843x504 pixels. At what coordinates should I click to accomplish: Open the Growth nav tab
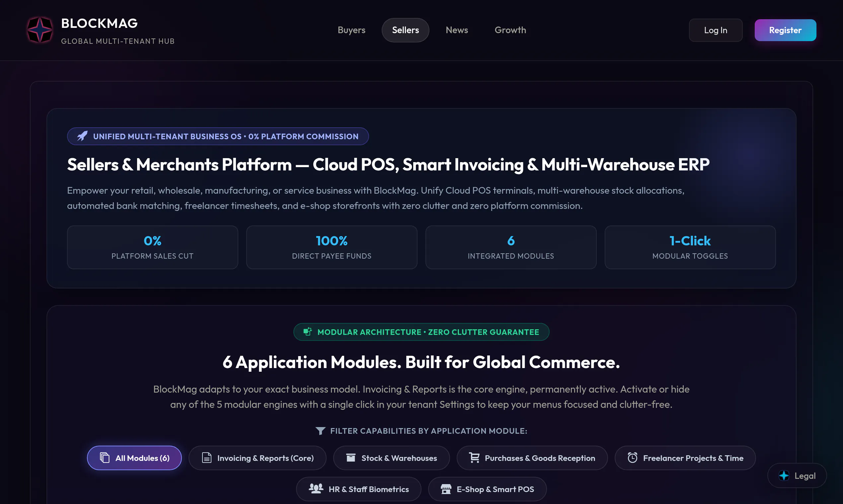pyautogui.click(x=510, y=30)
